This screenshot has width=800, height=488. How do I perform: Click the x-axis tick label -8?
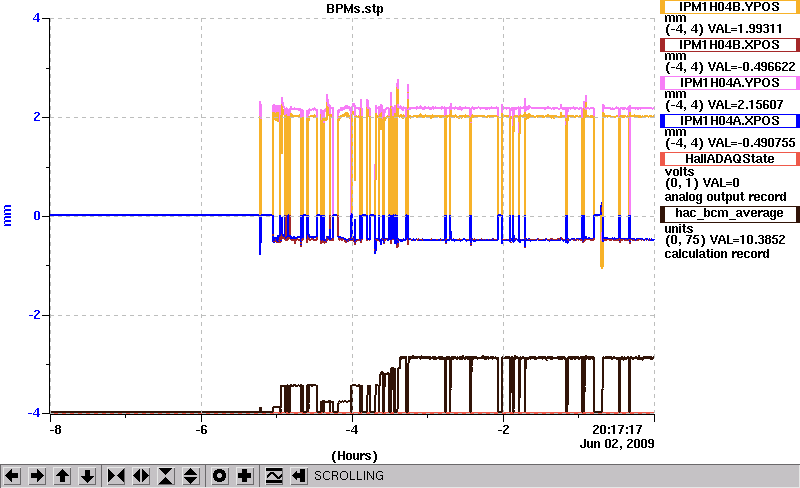55,430
